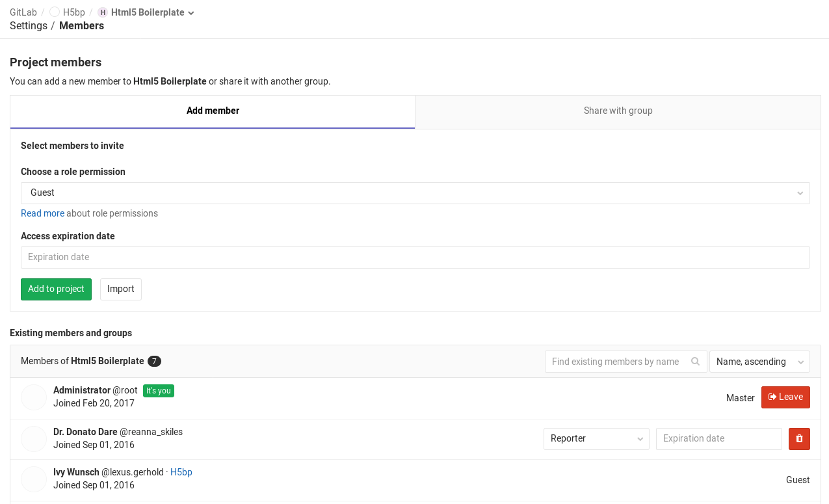The width and height of the screenshot is (829, 504).
Task: Focus the Access expiration date field
Action: coord(415,257)
